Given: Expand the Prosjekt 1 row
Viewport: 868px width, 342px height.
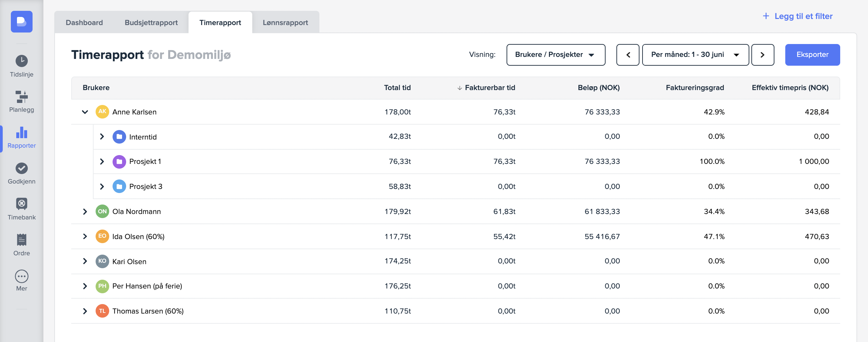Looking at the screenshot, I should pyautogui.click(x=102, y=162).
